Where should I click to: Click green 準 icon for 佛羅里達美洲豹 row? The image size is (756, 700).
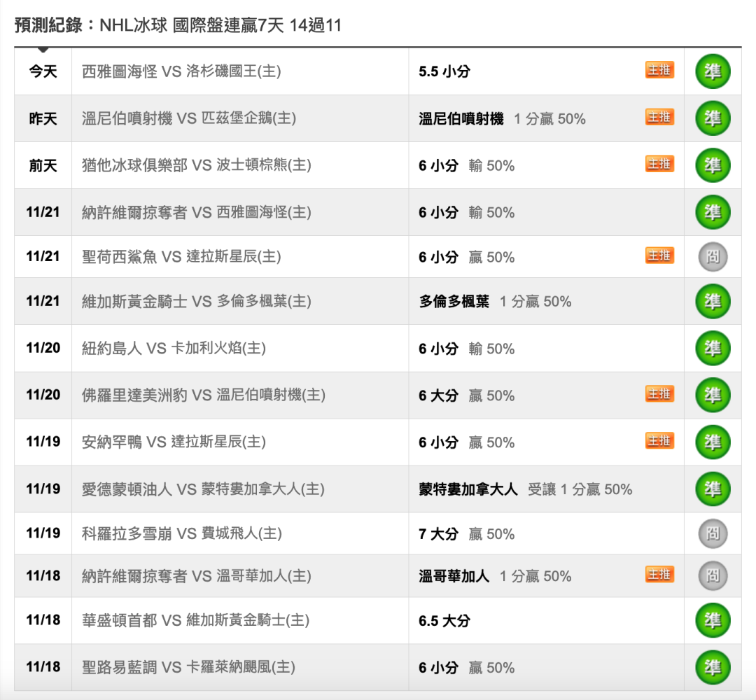click(713, 395)
